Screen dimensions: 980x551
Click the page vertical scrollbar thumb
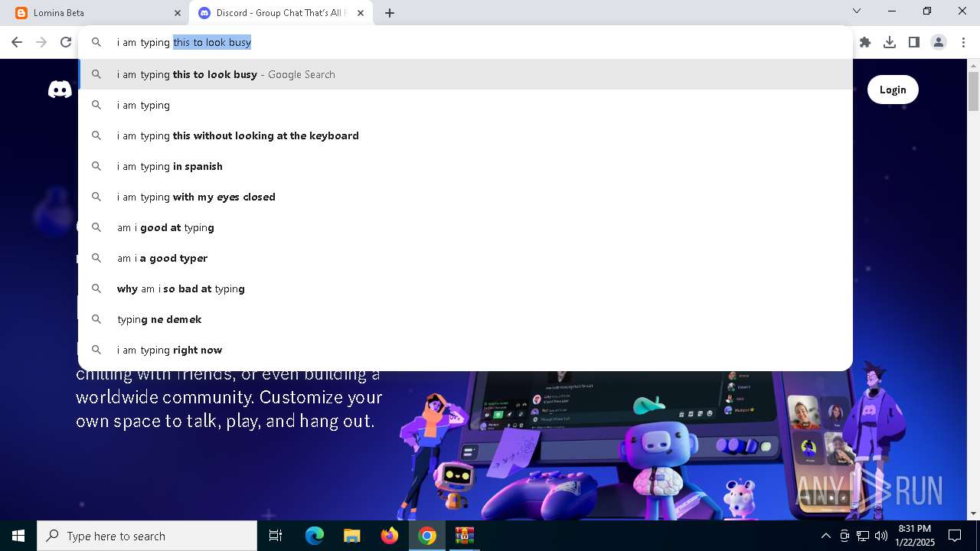[973, 92]
